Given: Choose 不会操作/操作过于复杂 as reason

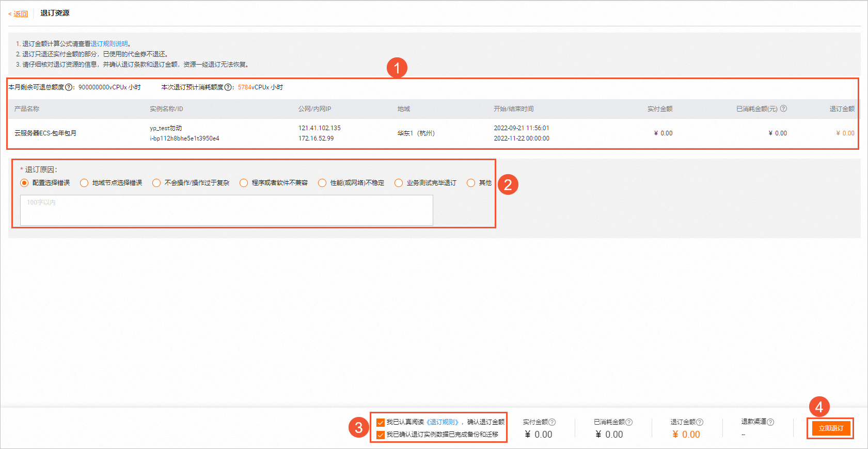Looking at the screenshot, I should 156,183.
